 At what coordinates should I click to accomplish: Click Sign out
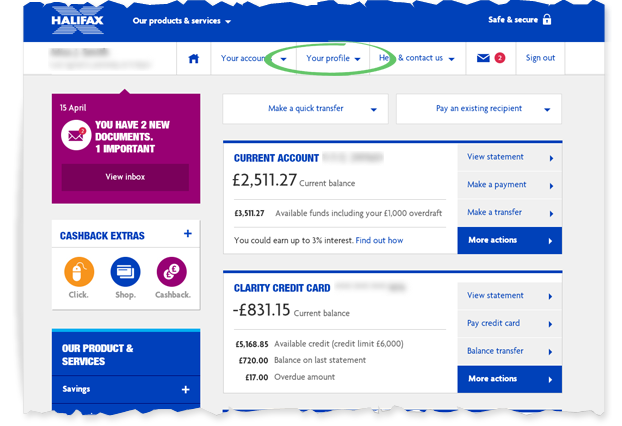540,58
